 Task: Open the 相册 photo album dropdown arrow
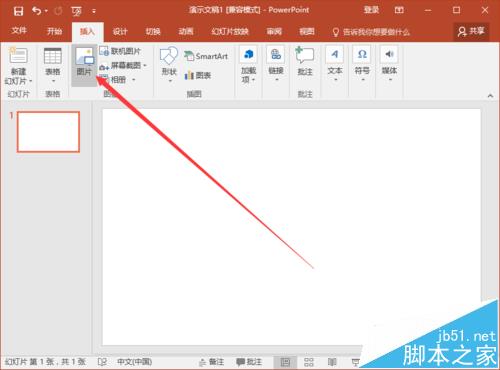pos(133,80)
